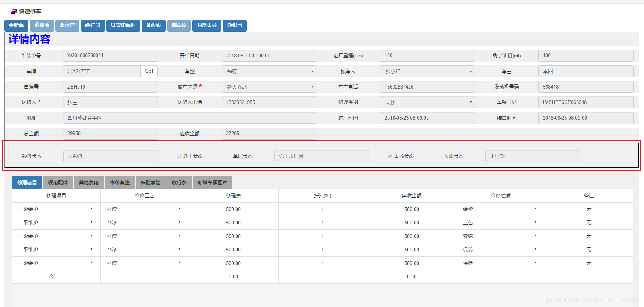Click the 开单日期 input field

point(269,56)
